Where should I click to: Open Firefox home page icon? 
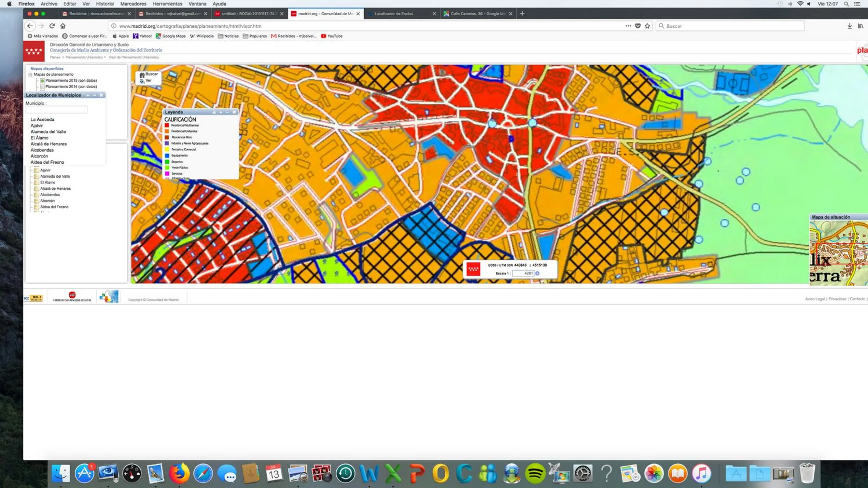63,26
